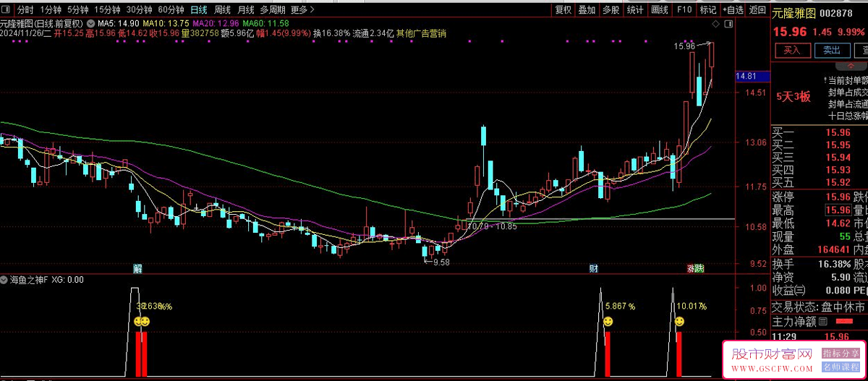The height and width of the screenshot is (381, 868).
Task: Click the 跌 marker on the chart axis
Action: coord(699,268)
